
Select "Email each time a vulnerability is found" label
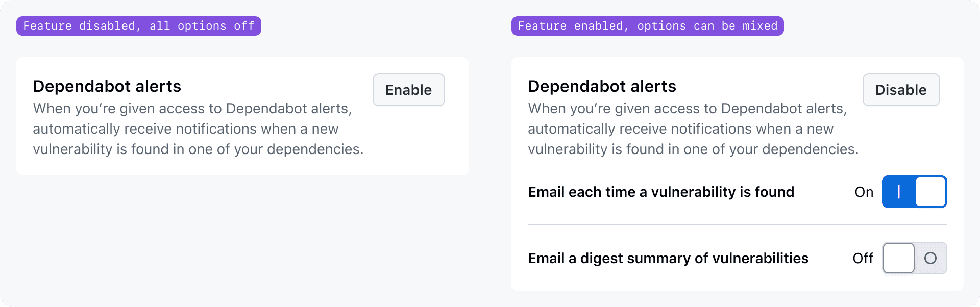click(x=661, y=192)
